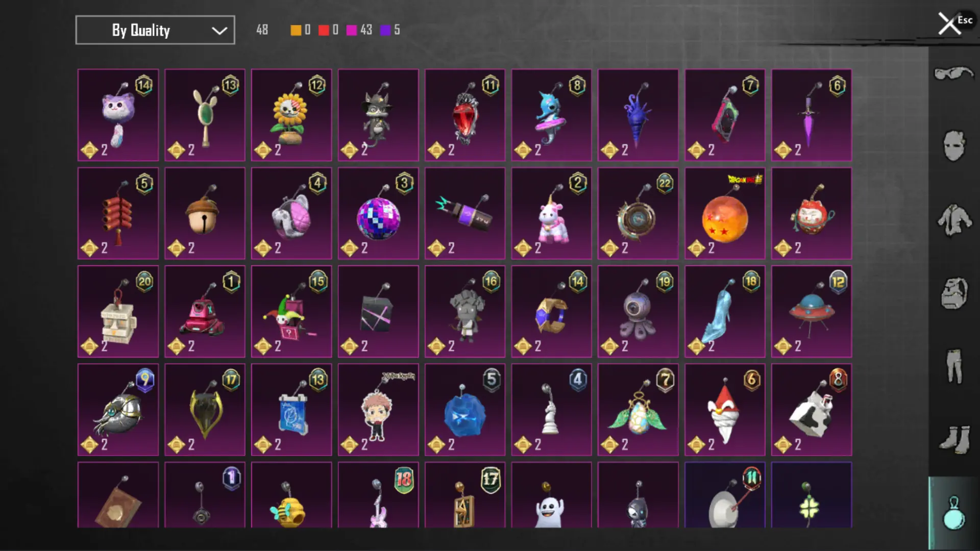Expand the By Quality sort dropdown
The image size is (980, 551).
coord(155,30)
